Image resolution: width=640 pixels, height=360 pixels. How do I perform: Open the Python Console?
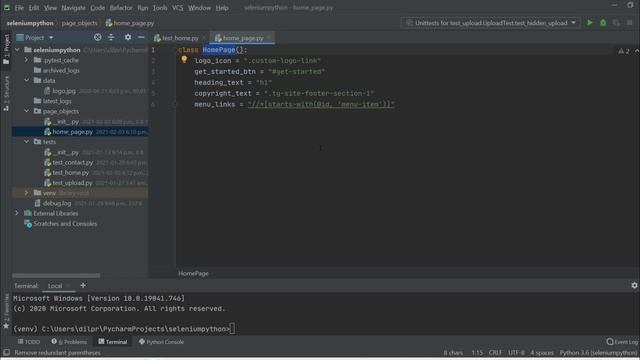161,342
